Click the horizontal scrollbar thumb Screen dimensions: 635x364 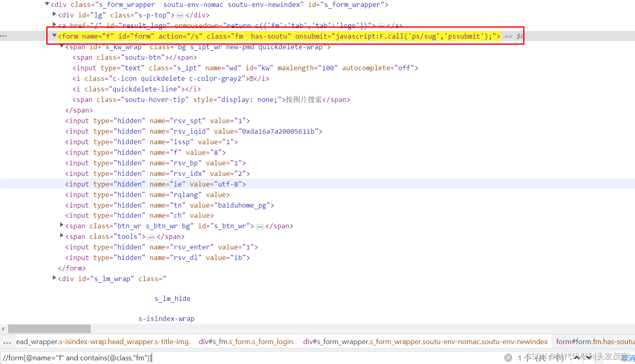point(49,329)
